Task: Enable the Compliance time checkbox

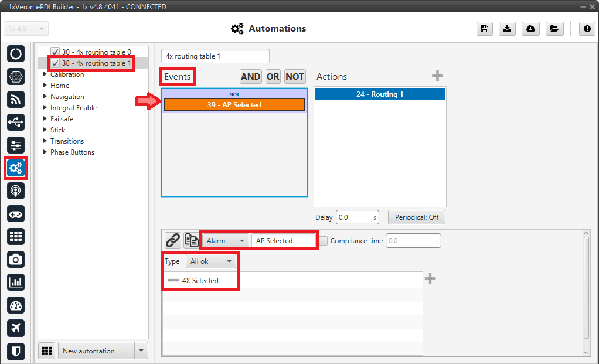Action: [323, 241]
